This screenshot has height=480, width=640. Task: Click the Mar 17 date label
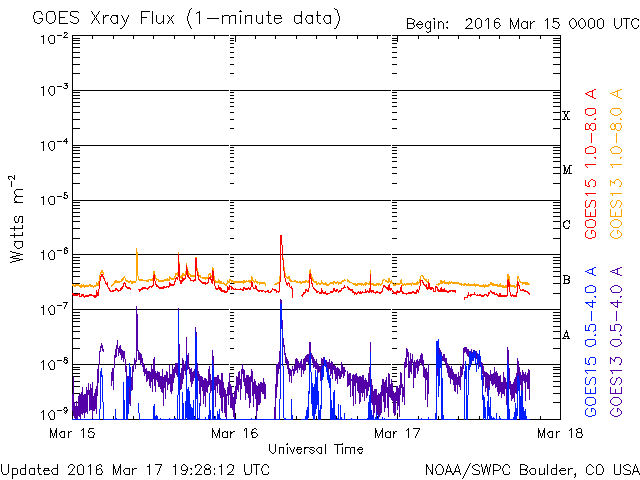(x=397, y=433)
